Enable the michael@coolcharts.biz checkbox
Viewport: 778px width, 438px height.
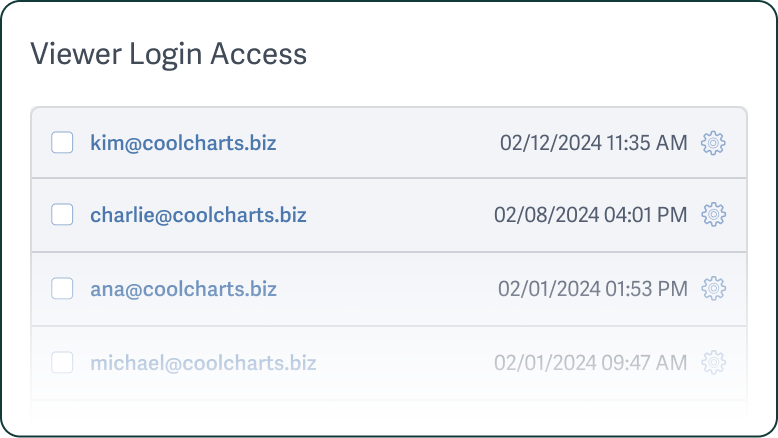[x=62, y=362]
